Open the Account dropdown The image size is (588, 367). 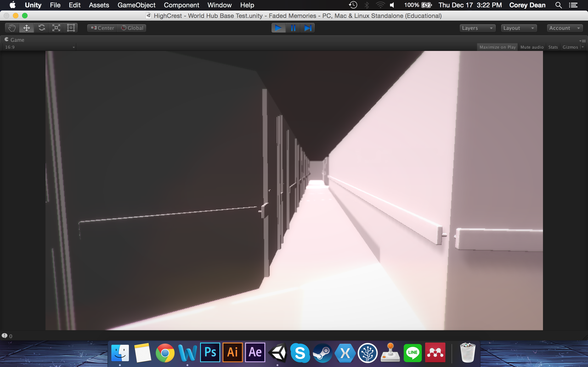click(x=564, y=28)
